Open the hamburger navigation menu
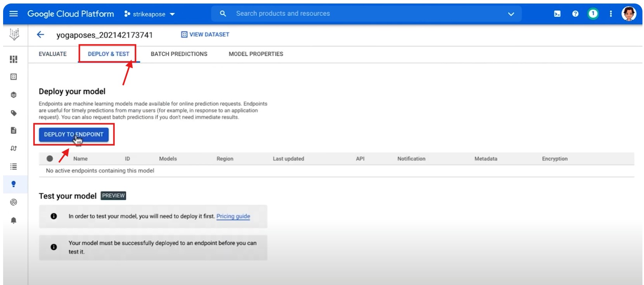The height and width of the screenshot is (285, 644). pos(14,14)
